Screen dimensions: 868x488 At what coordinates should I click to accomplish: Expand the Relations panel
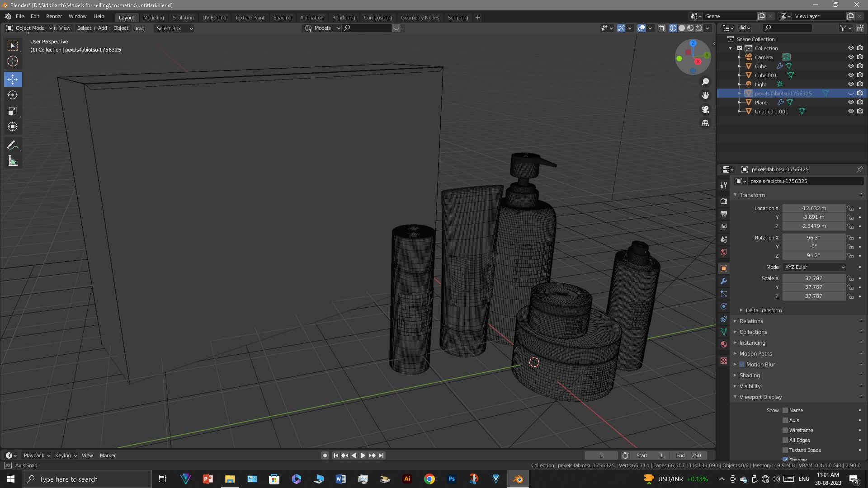pos(751,321)
